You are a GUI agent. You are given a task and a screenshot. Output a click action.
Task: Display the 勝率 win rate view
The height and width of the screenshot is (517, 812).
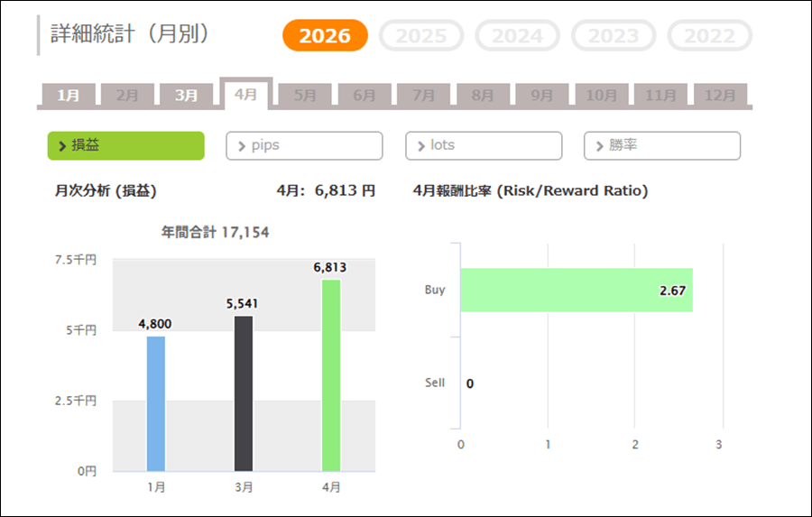pyautogui.click(x=661, y=145)
